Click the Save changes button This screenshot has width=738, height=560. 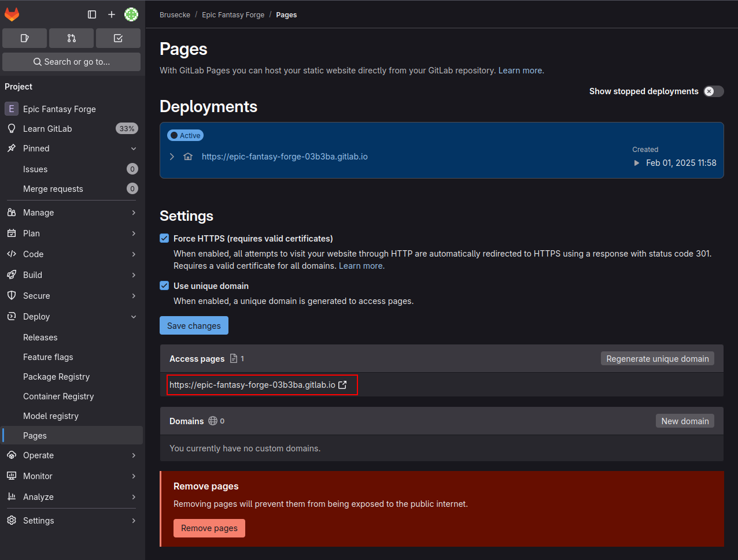[x=194, y=325]
